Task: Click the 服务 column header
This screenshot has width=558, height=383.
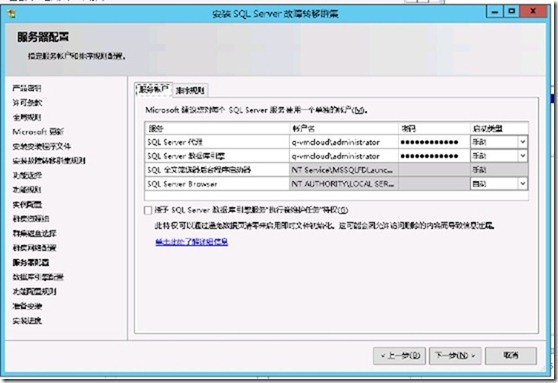Action: click(x=217, y=128)
